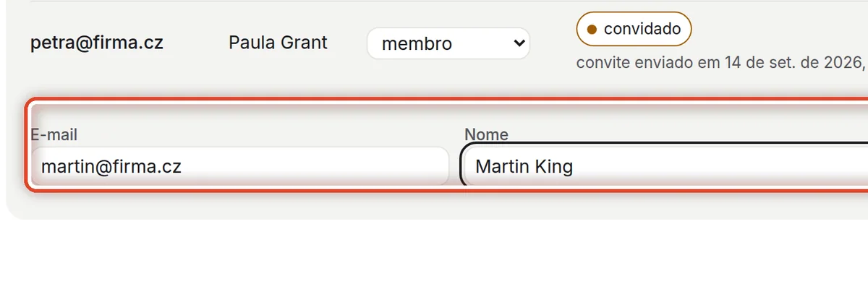Click the brown dot in the convidado badge
868x289 pixels.
[x=592, y=30]
